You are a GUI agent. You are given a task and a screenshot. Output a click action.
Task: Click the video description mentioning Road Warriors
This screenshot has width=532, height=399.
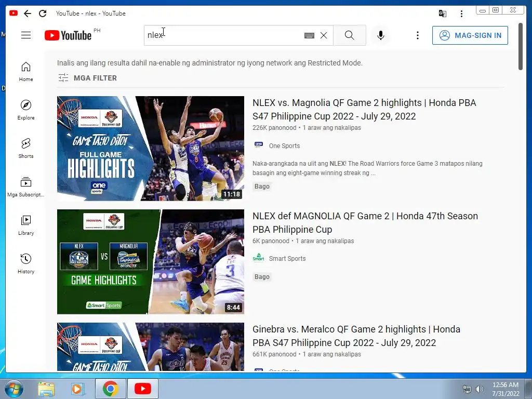(x=367, y=168)
